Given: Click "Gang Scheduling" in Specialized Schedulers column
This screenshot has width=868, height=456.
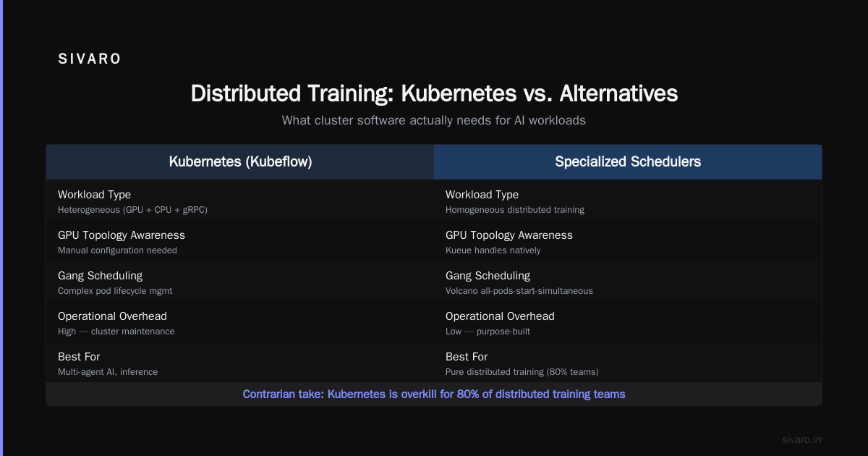Looking at the screenshot, I should coord(488,276).
